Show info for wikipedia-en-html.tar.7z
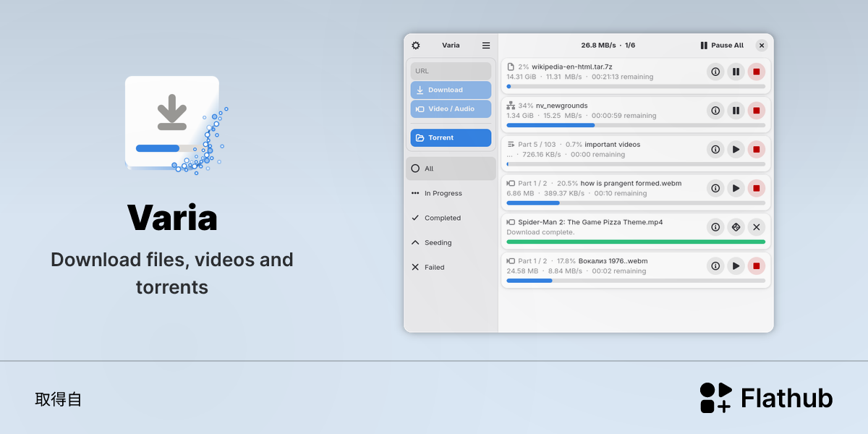868x434 pixels. [715, 72]
